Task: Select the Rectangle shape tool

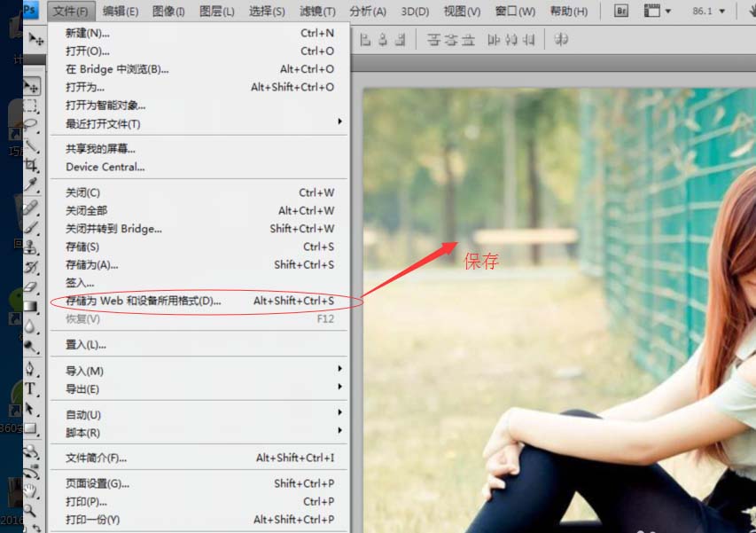Action: coord(31,428)
